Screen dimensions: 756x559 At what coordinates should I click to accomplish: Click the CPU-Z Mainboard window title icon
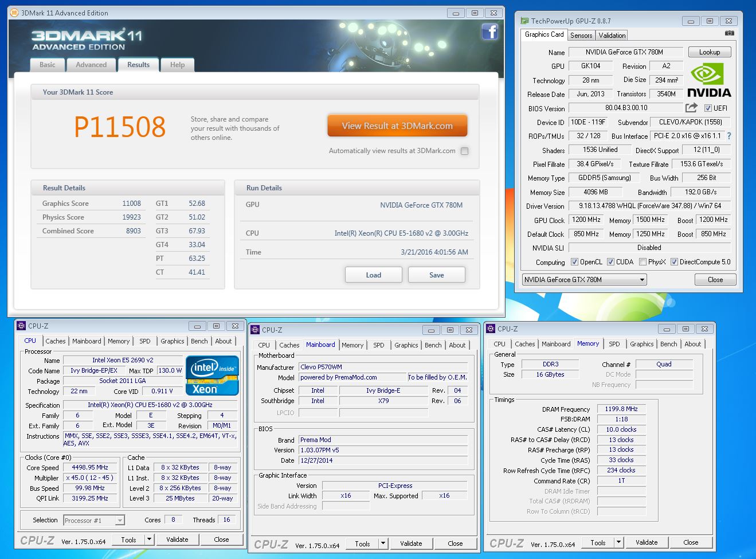click(x=256, y=330)
